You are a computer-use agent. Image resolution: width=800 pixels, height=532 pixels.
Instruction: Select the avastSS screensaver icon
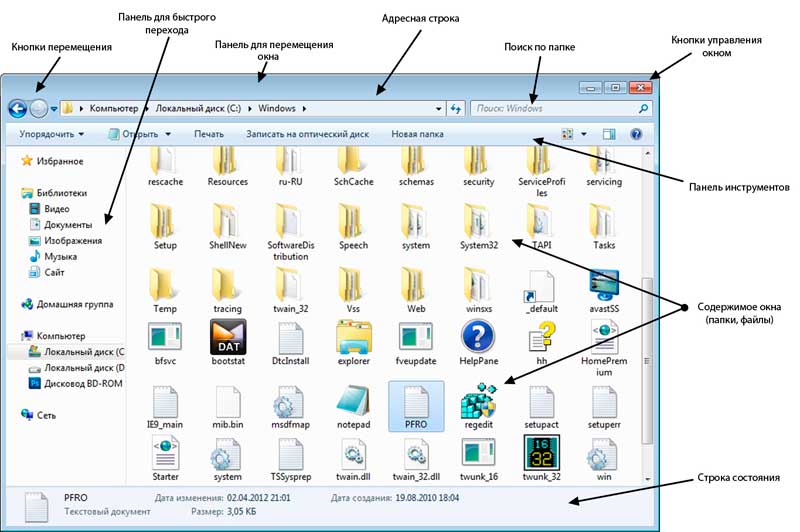tap(604, 285)
